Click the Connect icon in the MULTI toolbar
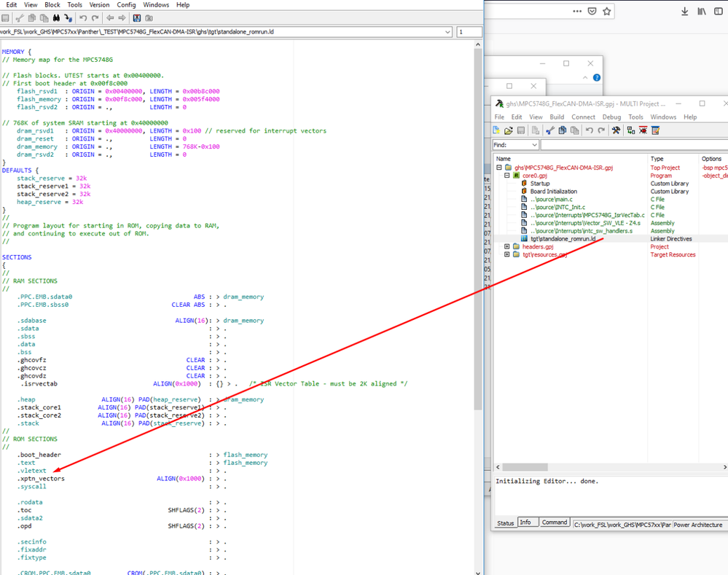This screenshot has width=728, height=575. click(x=631, y=130)
